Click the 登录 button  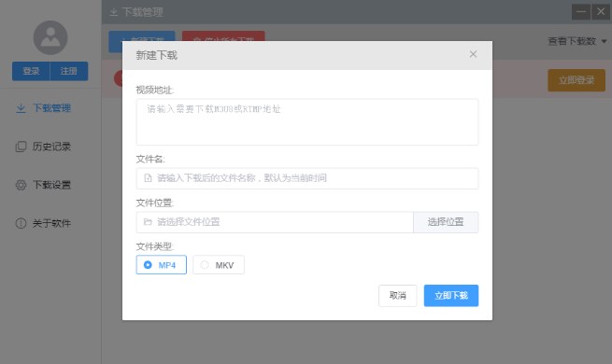coord(31,71)
